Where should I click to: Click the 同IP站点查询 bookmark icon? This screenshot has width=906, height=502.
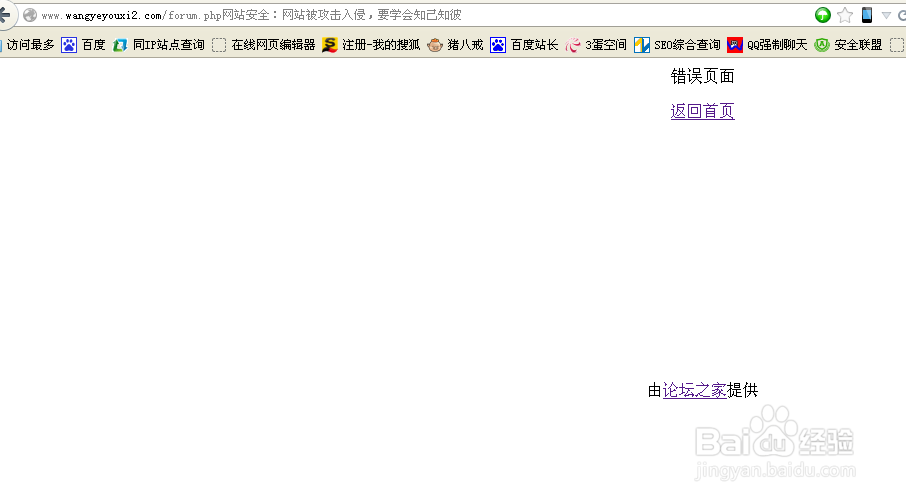pyautogui.click(x=120, y=44)
